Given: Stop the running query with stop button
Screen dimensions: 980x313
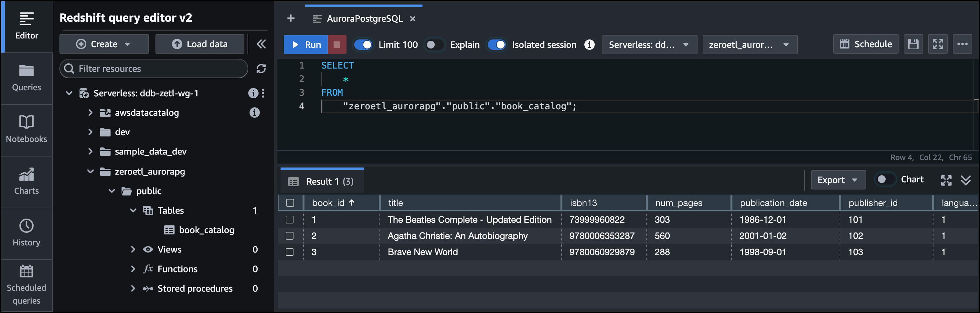Looking at the screenshot, I should point(337,45).
